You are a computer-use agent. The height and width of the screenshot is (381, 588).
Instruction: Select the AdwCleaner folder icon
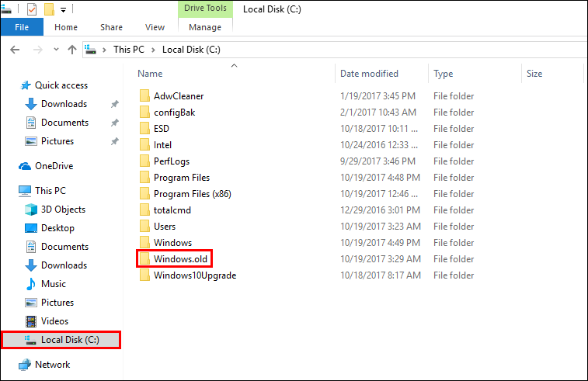144,96
